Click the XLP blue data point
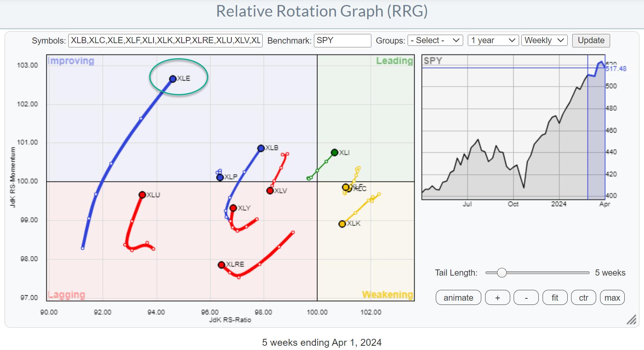The height and width of the screenshot is (350, 644). pos(220,178)
